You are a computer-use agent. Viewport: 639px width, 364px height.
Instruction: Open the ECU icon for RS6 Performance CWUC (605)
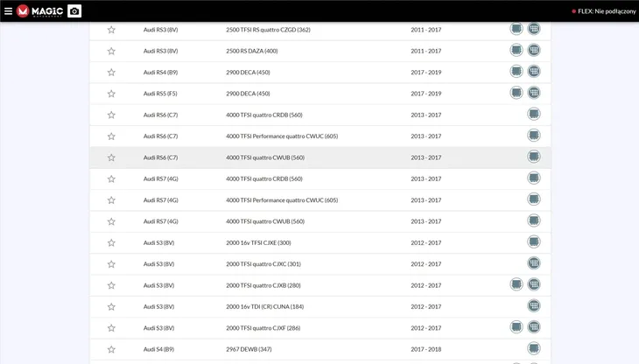coord(534,135)
